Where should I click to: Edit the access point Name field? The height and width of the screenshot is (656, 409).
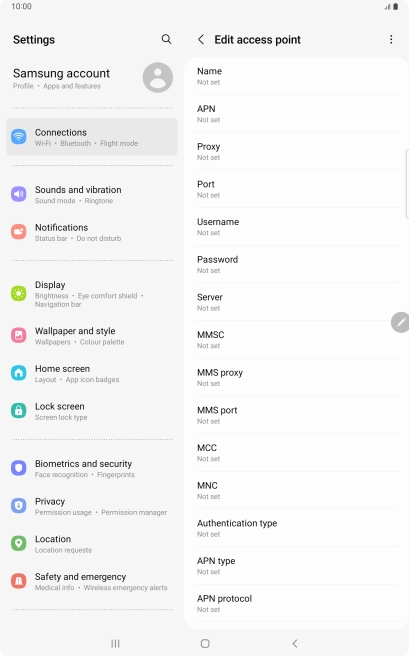[296, 76]
